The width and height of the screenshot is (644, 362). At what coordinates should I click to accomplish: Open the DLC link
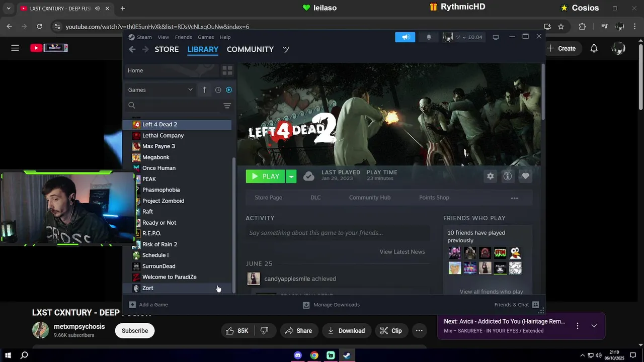(315, 198)
